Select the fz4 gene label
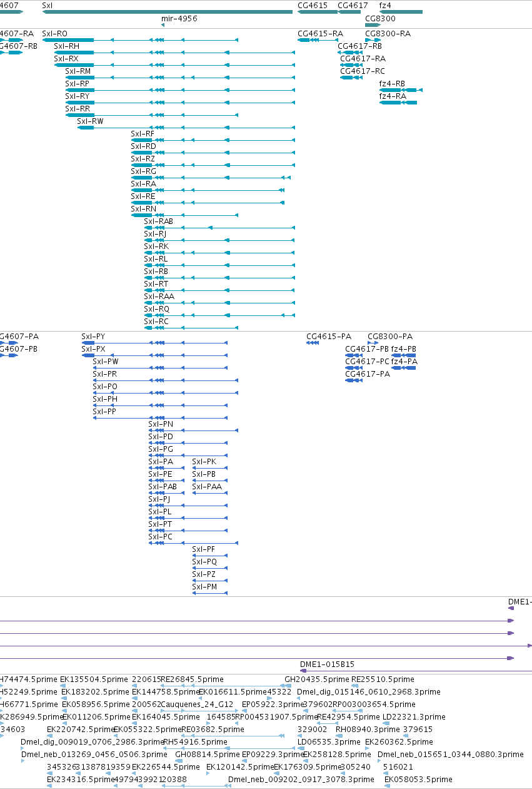The height and width of the screenshot is (789, 532). tap(385, 5)
